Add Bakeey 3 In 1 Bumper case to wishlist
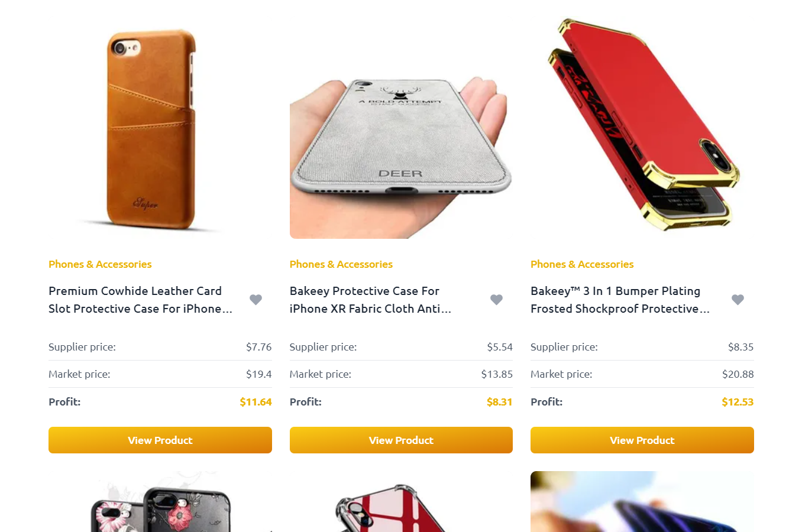The image size is (802, 532). [x=738, y=300]
